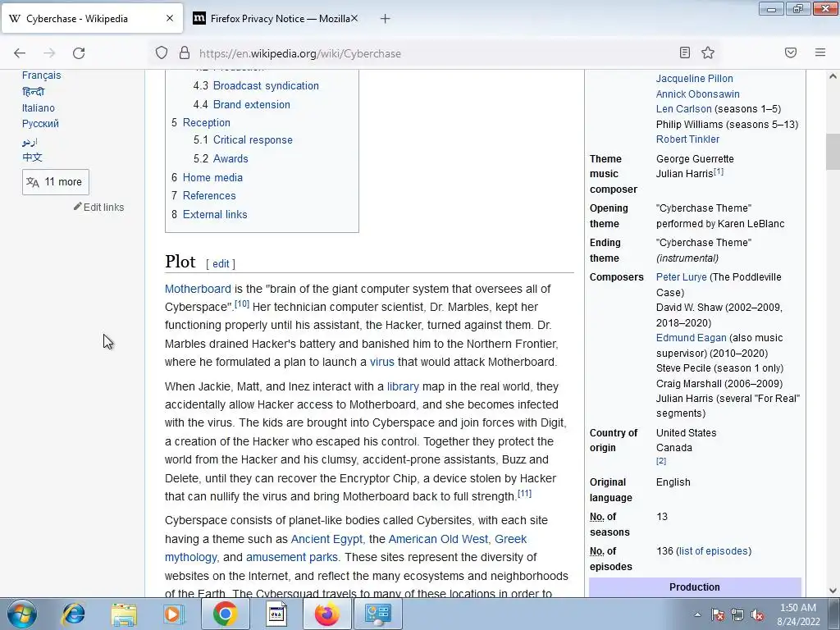Click the Edit links pencil
This screenshot has width=840, height=630.
98,208
